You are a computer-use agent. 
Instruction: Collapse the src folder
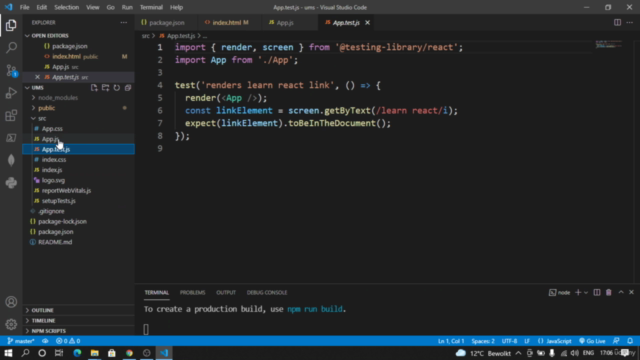click(x=42, y=118)
